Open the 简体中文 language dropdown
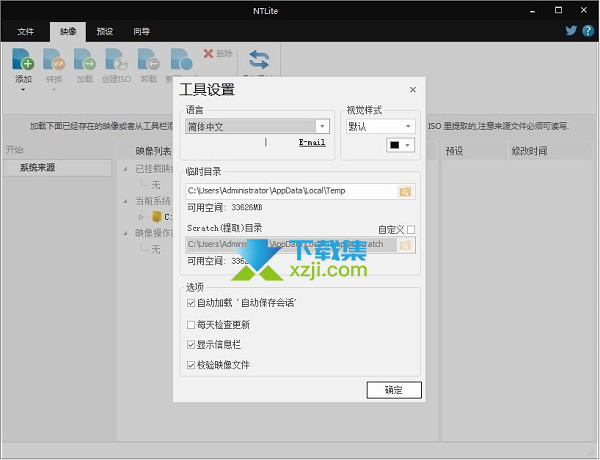 (322, 126)
